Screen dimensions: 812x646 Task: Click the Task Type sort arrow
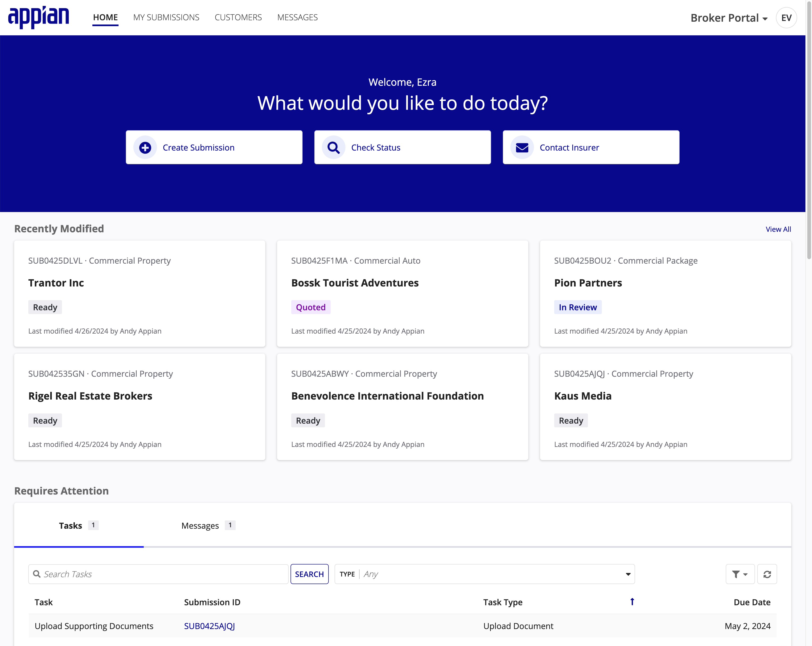632,601
